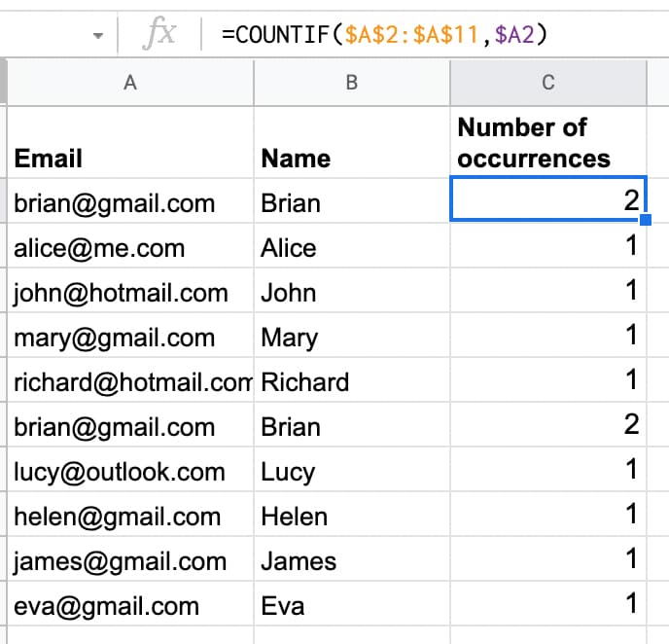The image size is (669, 644).
Task: Select alice@me.com cell
Action: click(130, 245)
